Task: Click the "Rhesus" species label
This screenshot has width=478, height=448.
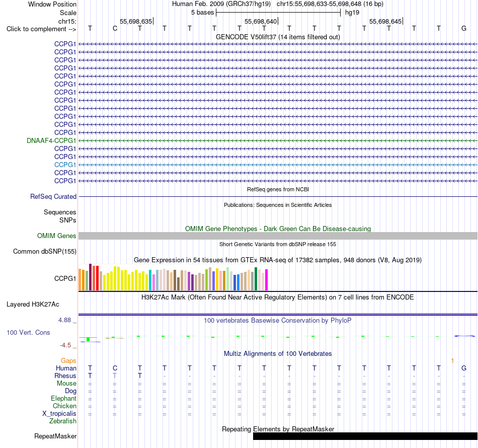Action: [x=65, y=376]
